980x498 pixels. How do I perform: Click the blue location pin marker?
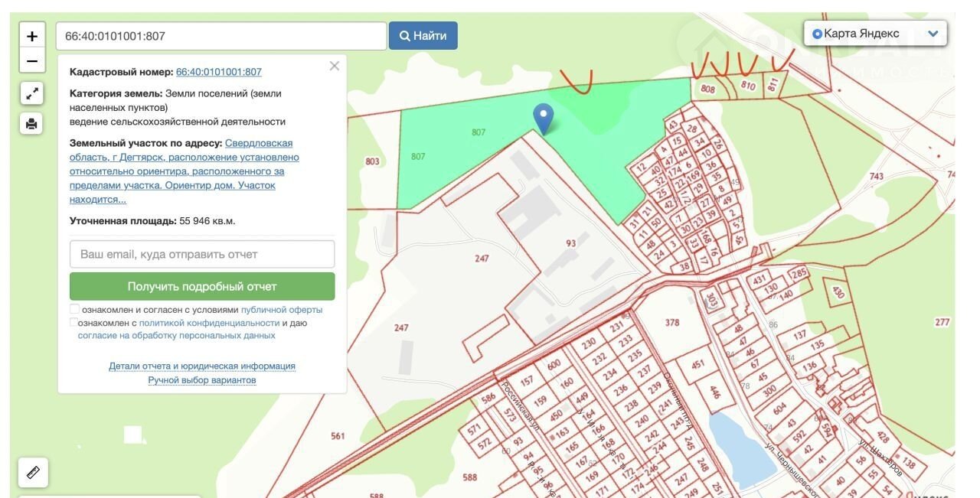coord(543,118)
